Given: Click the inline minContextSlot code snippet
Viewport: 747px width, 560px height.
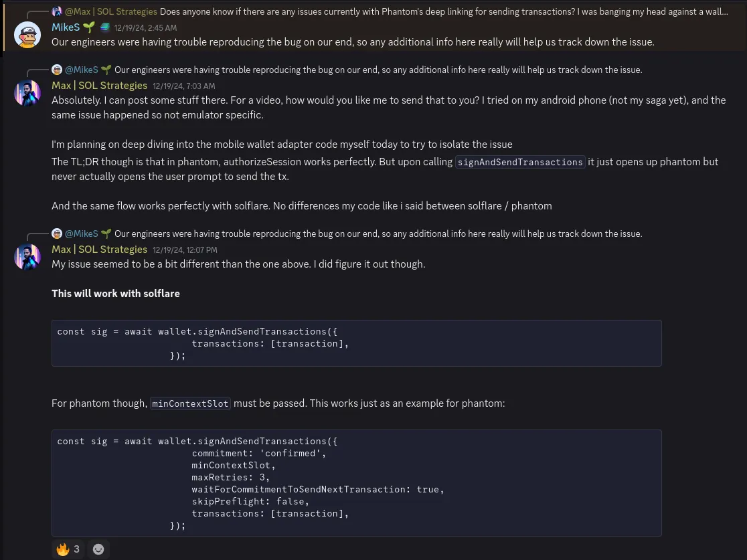Looking at the screenshot, I should tap(190, 403).
